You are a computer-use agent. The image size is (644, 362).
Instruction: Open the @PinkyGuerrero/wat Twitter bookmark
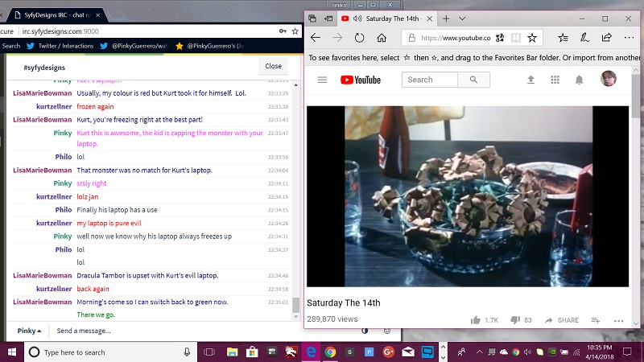[x=134, y=46]
